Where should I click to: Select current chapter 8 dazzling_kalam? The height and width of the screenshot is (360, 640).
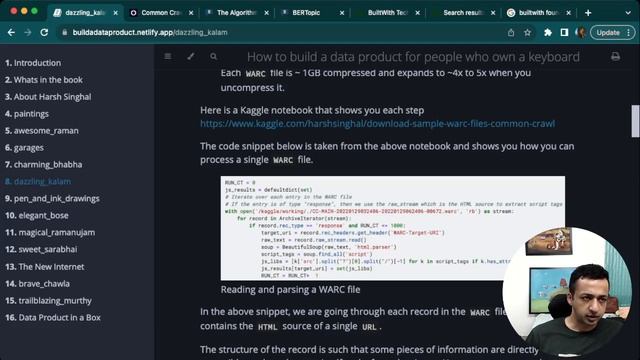[x=38, y=182]
